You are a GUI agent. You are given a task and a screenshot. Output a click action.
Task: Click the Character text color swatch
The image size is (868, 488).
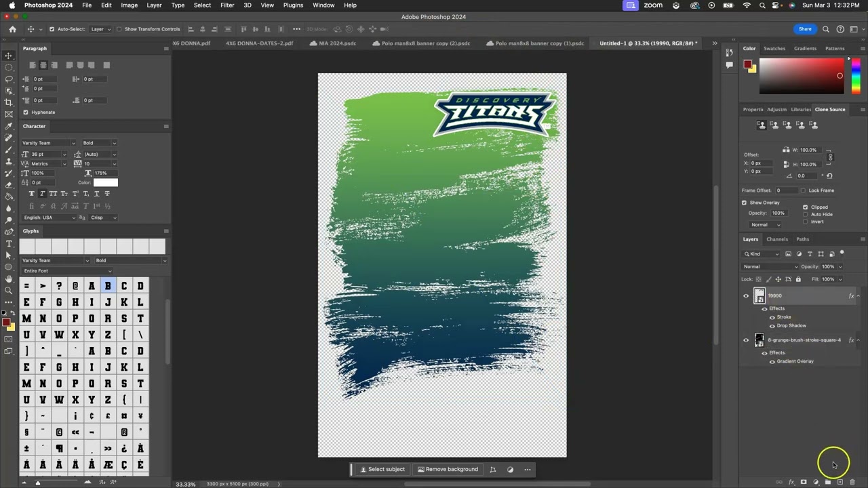pyautogui.click(x=105, y=182)
